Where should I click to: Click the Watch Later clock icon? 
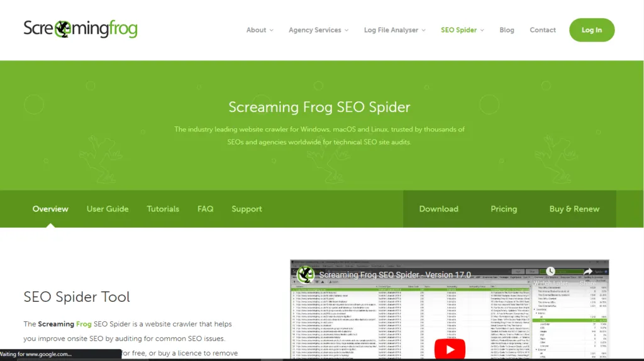coord(550,272)
